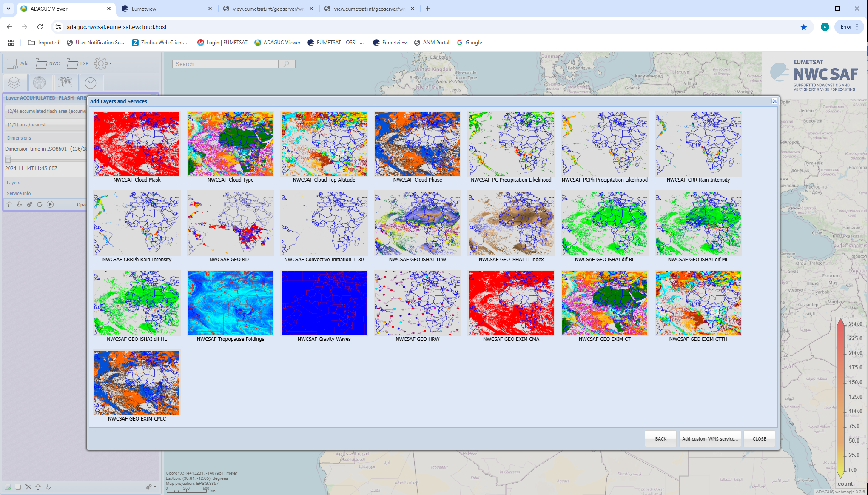Screen dimensions: 868x495
Task: Delete layer with X icon in bottom toolbar
Action: tap(28, 487)
